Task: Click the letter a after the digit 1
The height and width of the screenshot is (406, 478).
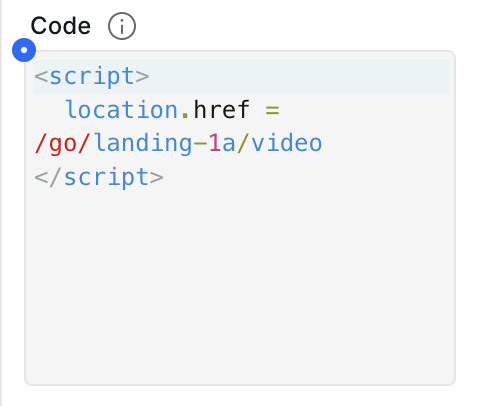Action: [229, 145]
